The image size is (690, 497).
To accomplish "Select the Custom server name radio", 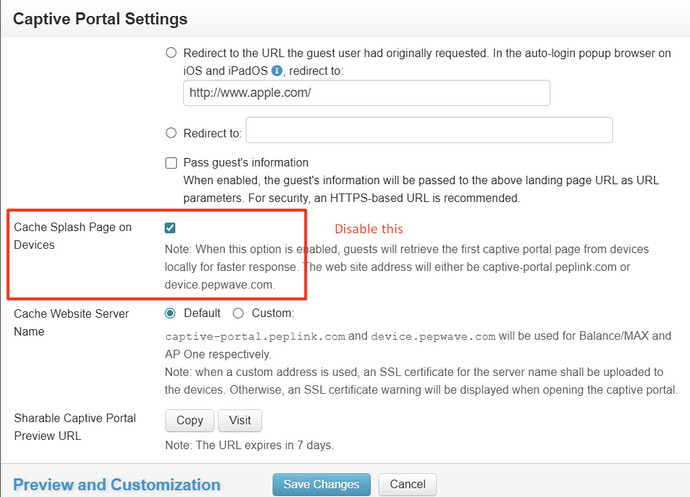I will point(238,313).
